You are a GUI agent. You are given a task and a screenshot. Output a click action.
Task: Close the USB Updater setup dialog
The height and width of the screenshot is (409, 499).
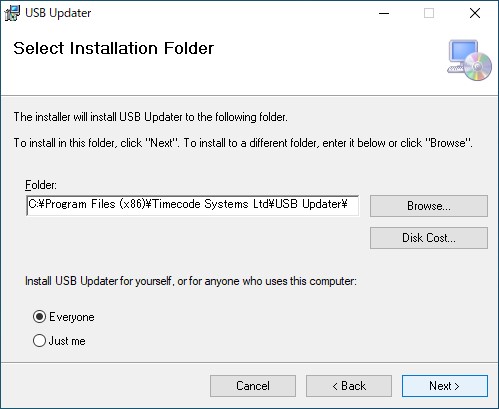pyautogui.click(x=475, y=13)
